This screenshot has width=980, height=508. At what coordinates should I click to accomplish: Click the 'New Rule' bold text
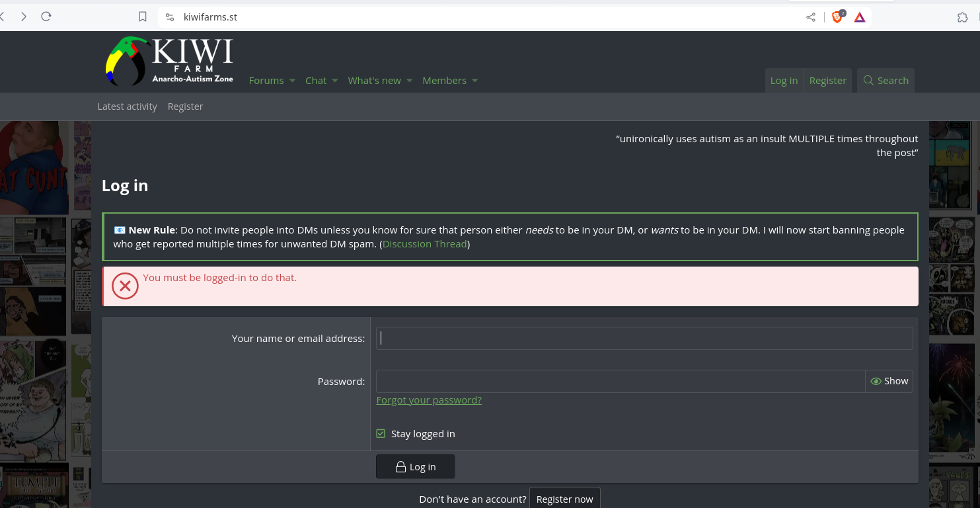[x=152, y=230]
